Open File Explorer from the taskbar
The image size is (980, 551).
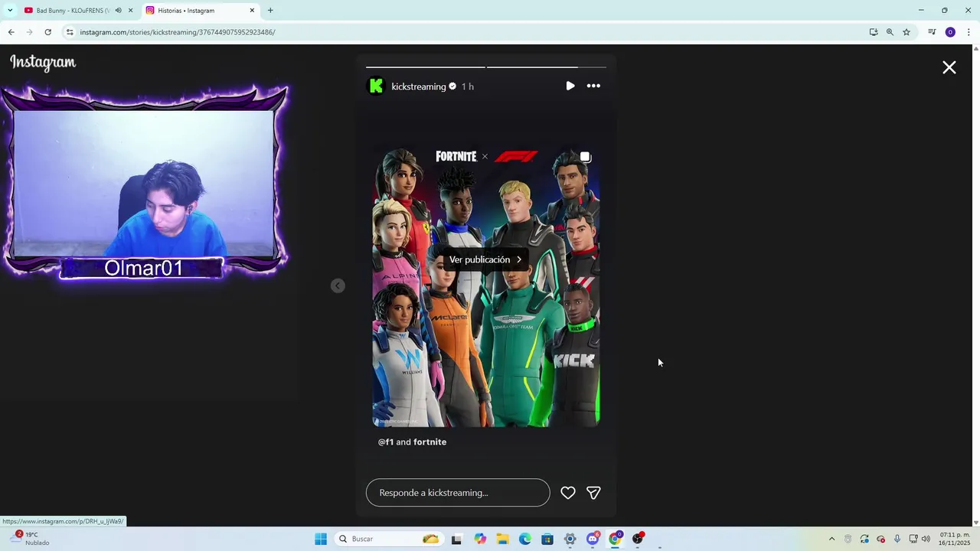502,540
